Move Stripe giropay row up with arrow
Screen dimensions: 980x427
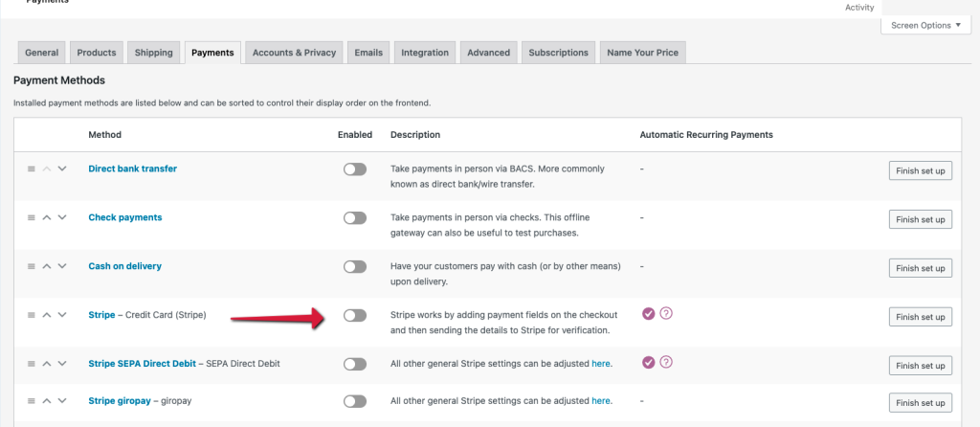pos(46,400)
